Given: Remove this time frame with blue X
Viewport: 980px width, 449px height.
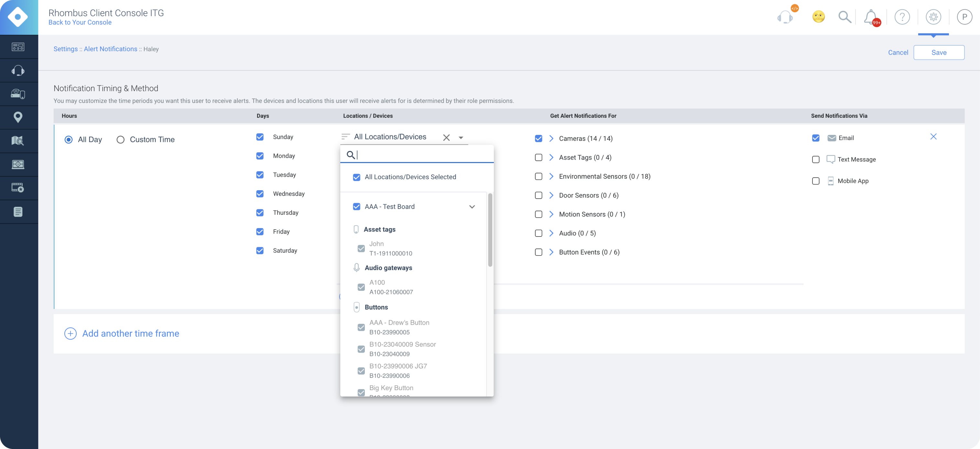Looking at the screenshot, I should tap(933, 136).
